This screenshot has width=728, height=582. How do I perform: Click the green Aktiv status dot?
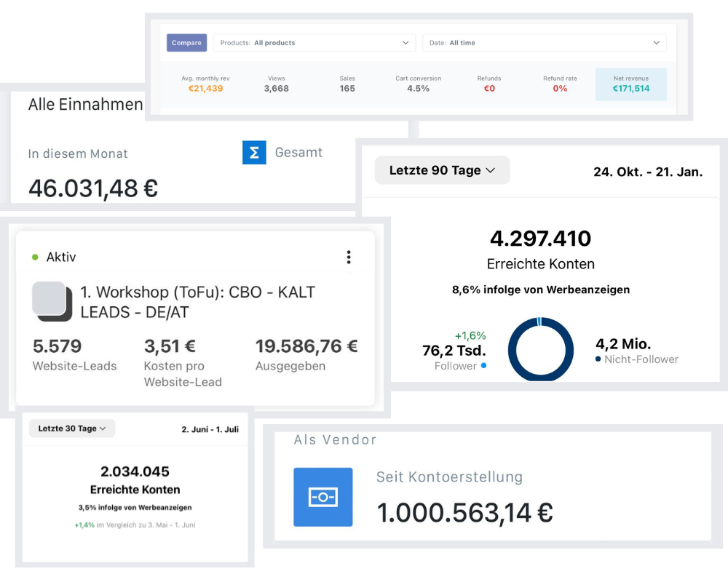(x=35, y=257)
